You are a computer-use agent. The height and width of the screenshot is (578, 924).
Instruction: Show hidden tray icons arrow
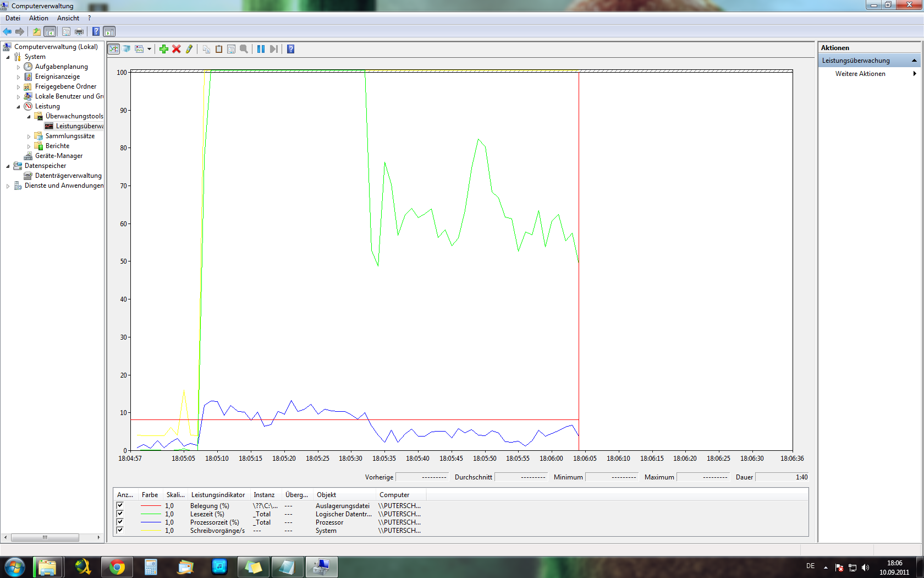click(826, 567)
